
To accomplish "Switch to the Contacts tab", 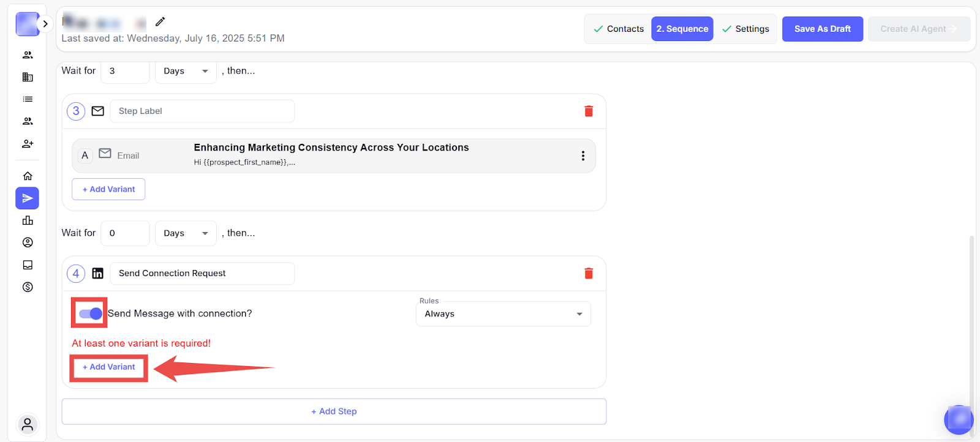I will click(619, 29).
